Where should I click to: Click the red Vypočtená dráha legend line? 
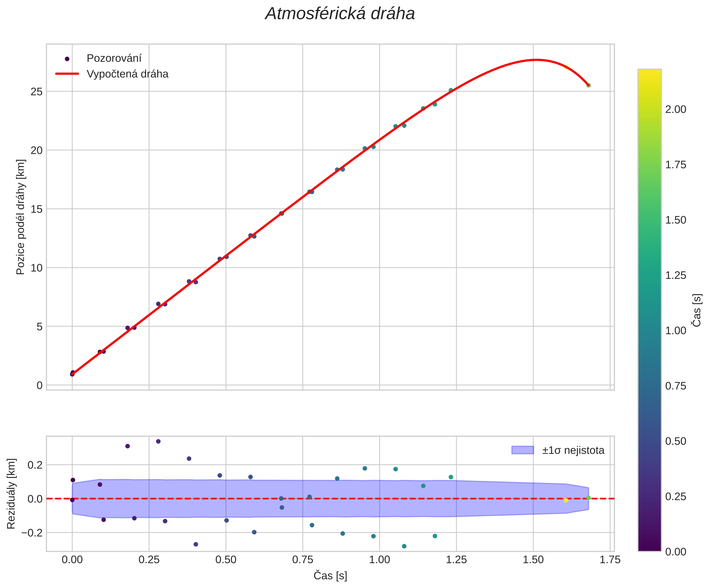pyautogui.click(x=67, y=74)
